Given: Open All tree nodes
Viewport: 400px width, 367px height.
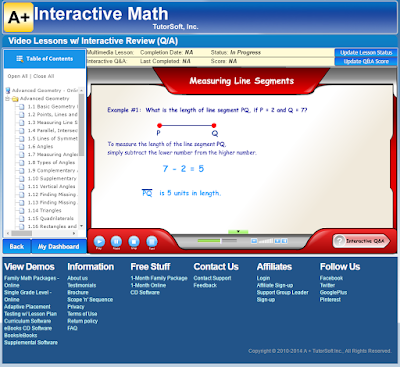Looking at the screenshot, I should [x=18, y=76].
